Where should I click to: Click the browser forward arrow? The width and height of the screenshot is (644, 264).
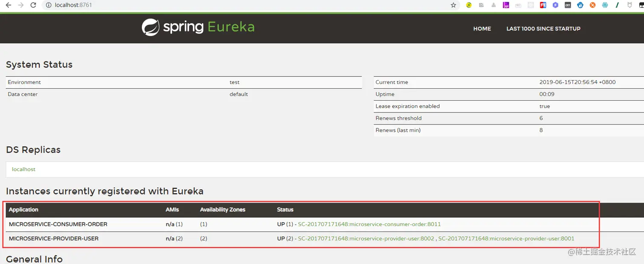20,5
